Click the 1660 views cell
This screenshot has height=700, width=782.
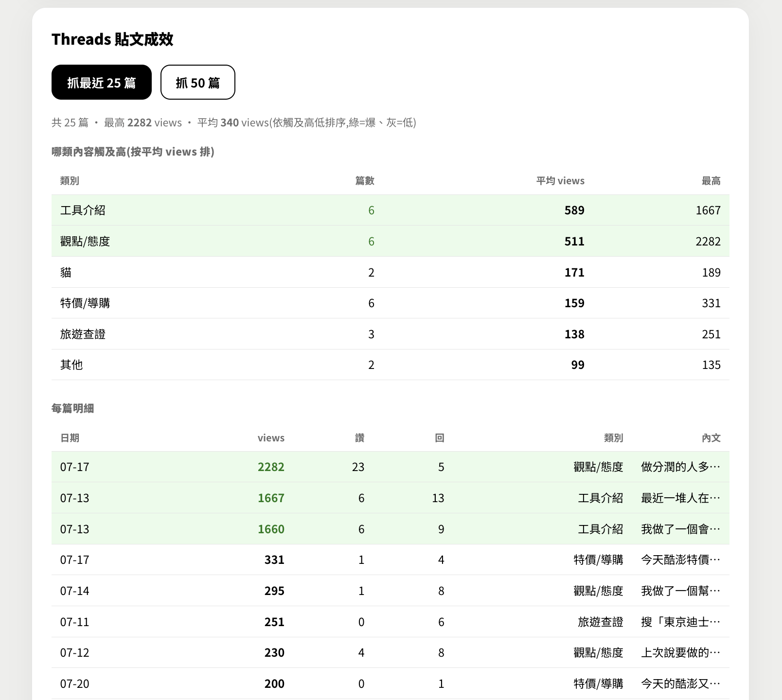pos(271,529)
